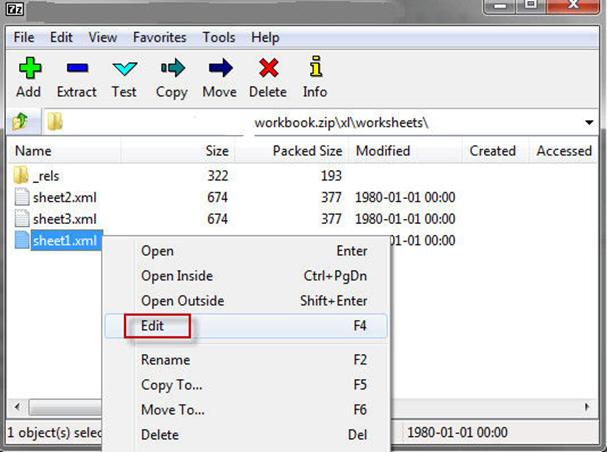Sort by the Packed Size column

(307, 151)
